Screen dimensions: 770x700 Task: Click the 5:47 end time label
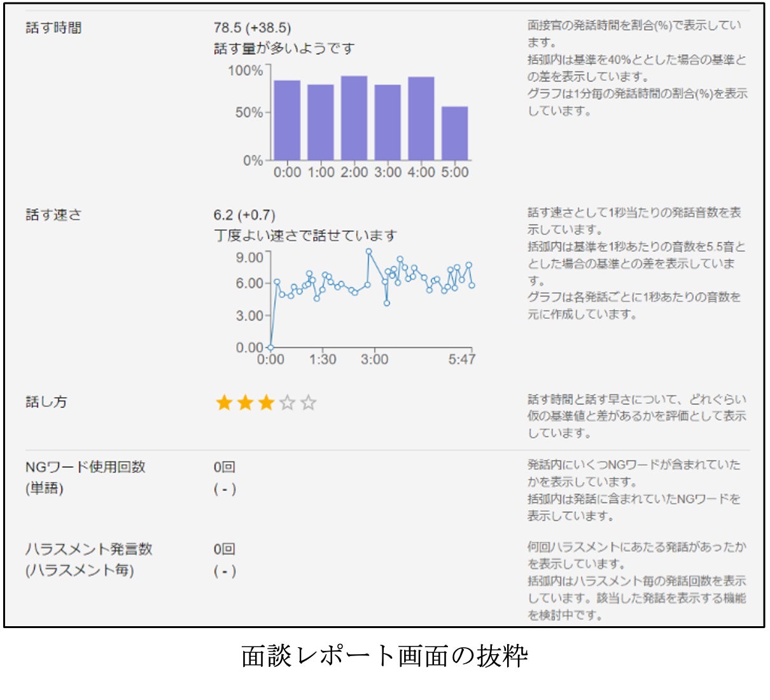461,360
